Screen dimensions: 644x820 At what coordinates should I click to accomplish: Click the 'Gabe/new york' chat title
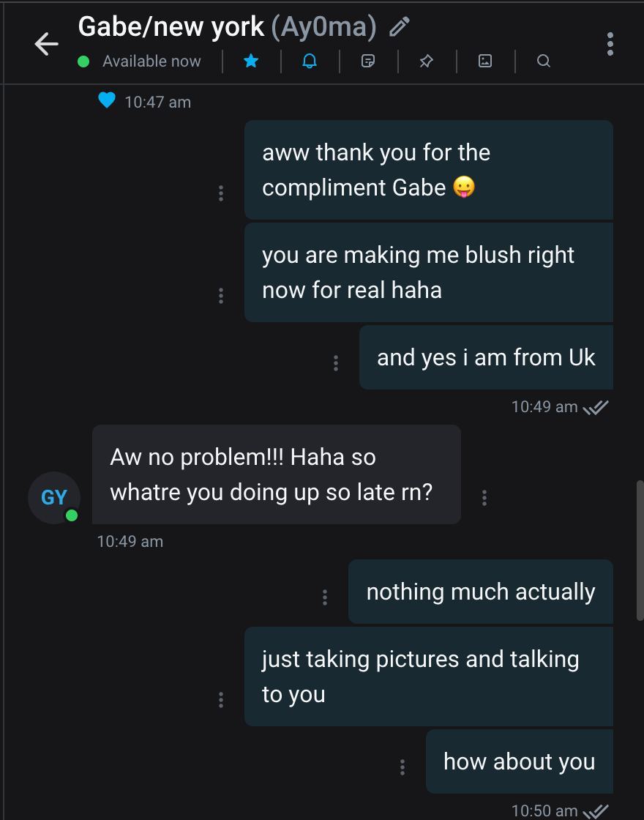tap(171, 27)
